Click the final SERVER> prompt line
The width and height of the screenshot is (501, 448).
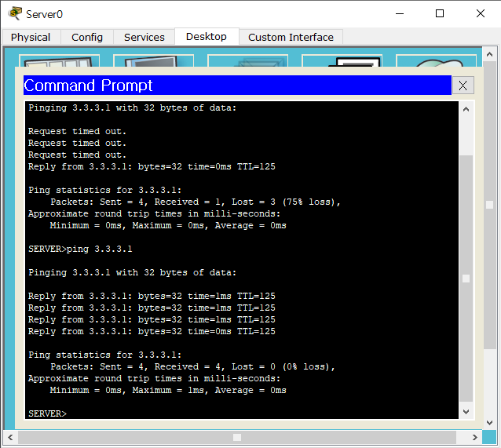tap(48, 413)
